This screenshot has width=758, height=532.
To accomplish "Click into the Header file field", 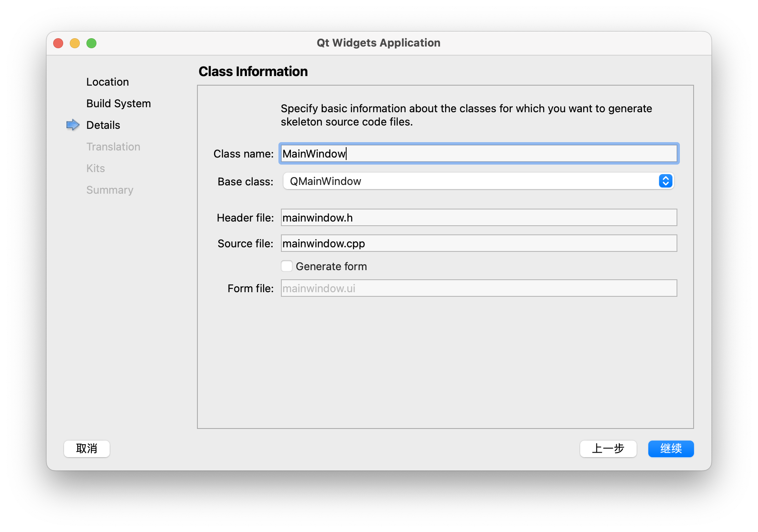I will tap(479, 218).
